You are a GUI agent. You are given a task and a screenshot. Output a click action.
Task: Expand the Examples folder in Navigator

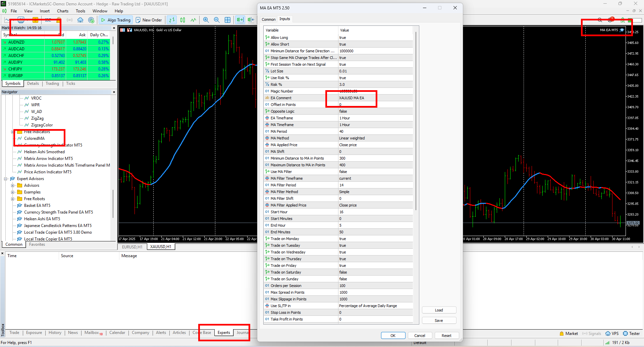point(12,192)
